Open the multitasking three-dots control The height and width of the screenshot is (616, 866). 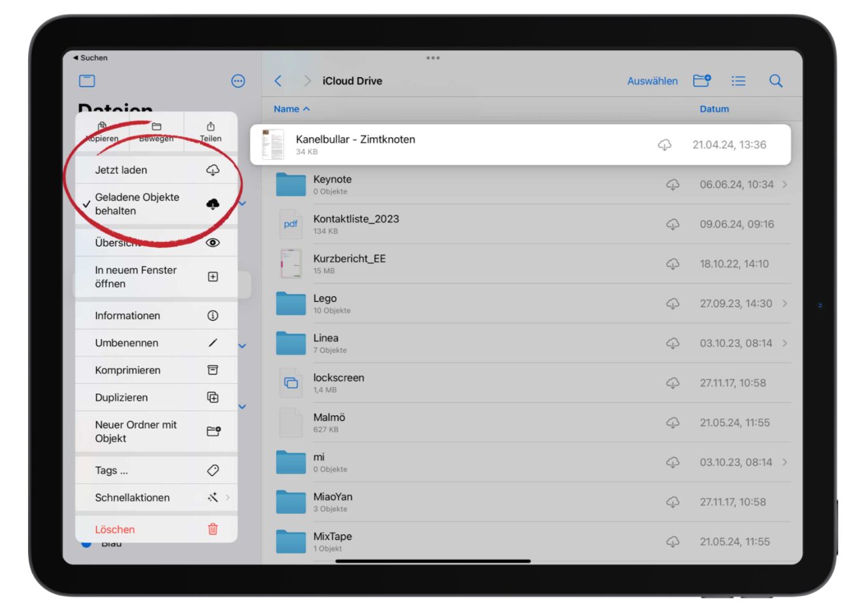pos(433,58)
